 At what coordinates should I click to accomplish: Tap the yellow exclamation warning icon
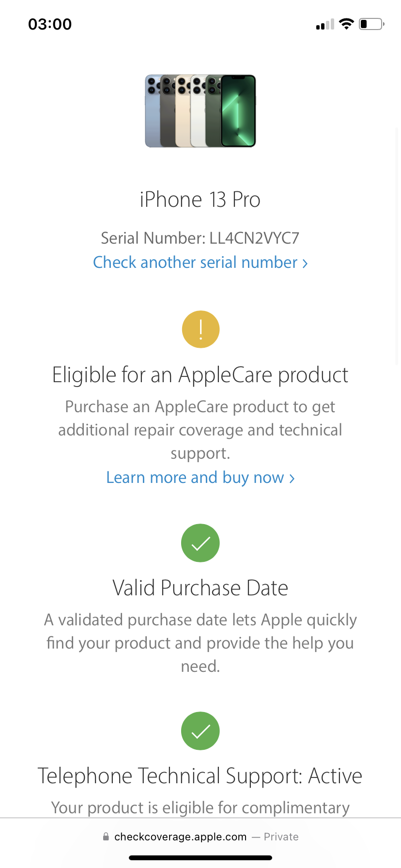(x=200, y=329)
